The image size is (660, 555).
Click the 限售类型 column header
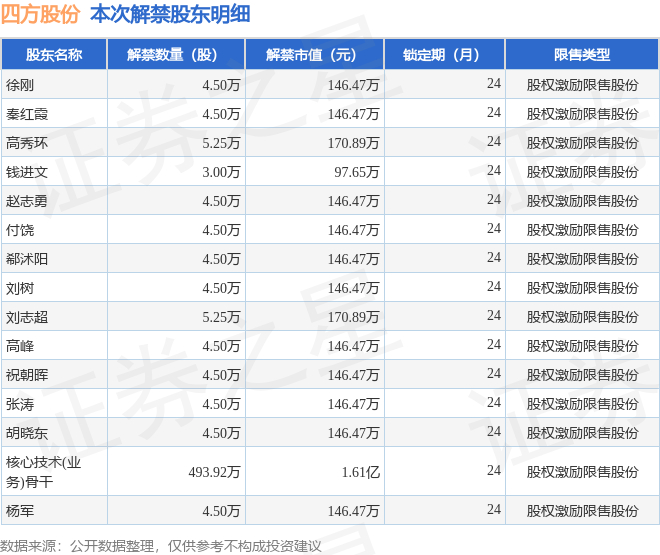[582, 54]
